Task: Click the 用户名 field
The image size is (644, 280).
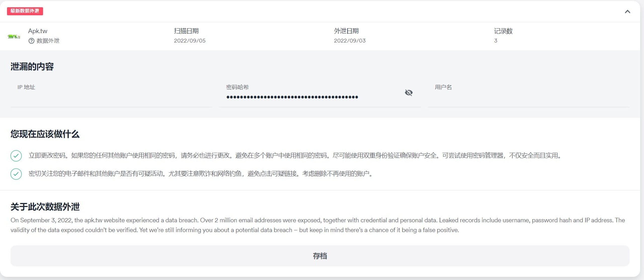Action: click(529, 94)
